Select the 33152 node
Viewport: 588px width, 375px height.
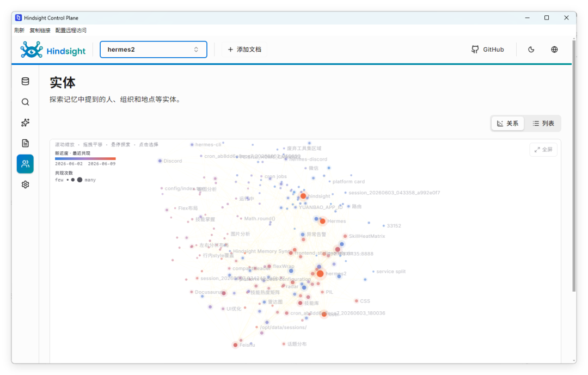click(384, 226)
